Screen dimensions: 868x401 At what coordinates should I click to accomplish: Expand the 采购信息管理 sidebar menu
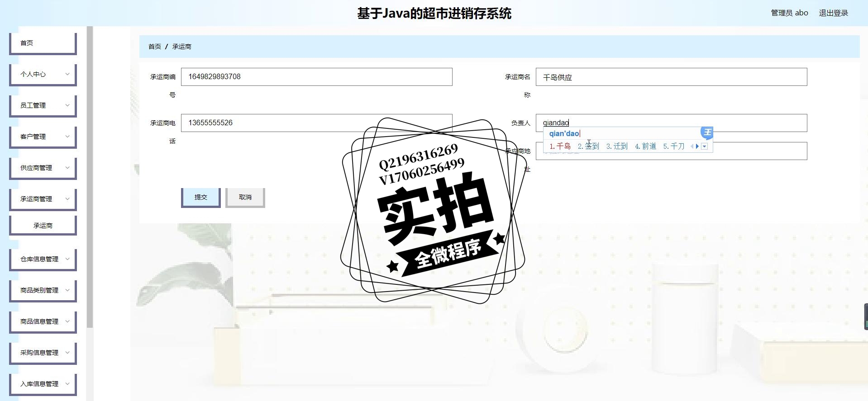43,353
